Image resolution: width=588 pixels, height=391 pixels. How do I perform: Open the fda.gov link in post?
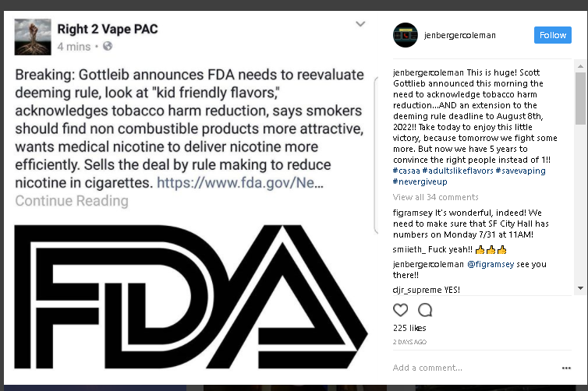tap(239, 183)
